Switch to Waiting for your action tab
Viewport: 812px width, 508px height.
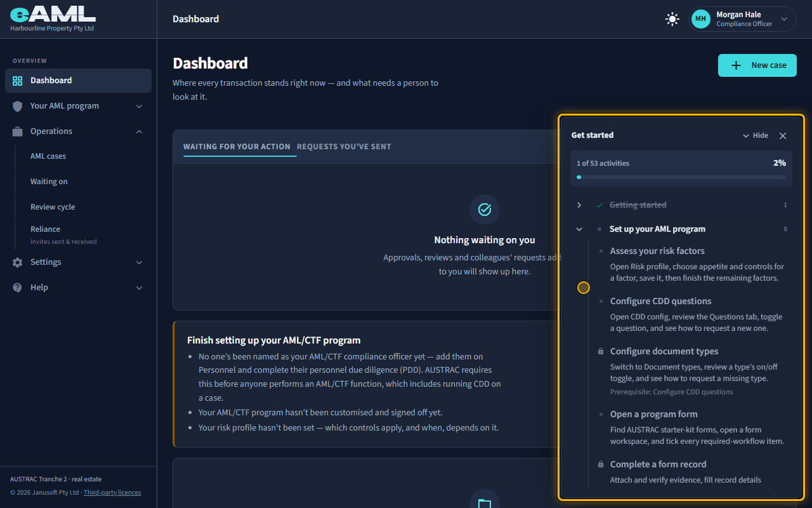[x=237, y=147]
